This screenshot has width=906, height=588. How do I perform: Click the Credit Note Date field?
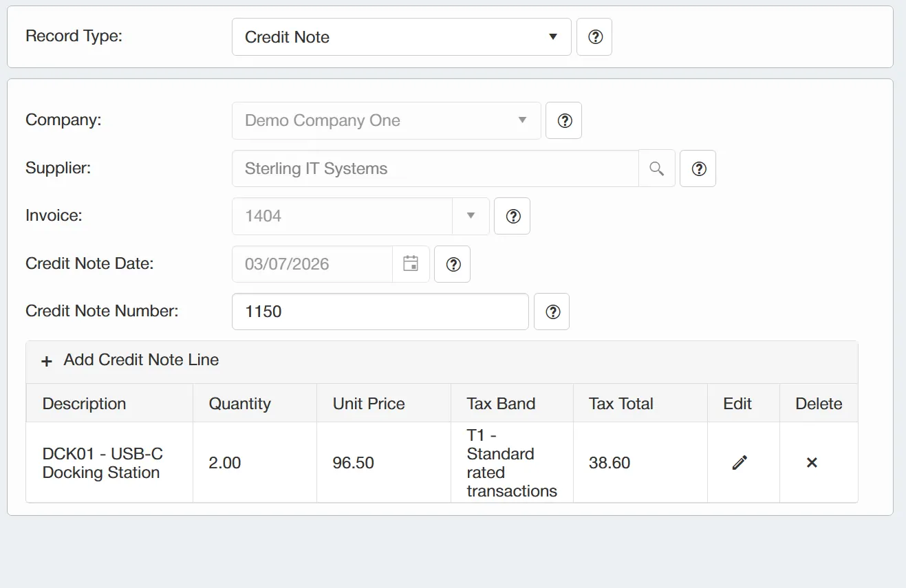pyautogui.click(x=312, y=264)
